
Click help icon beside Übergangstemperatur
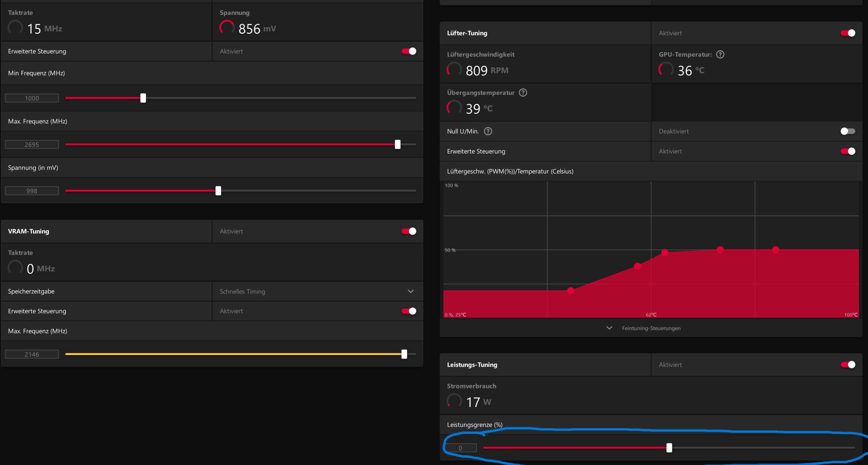(x=523, y=92)
